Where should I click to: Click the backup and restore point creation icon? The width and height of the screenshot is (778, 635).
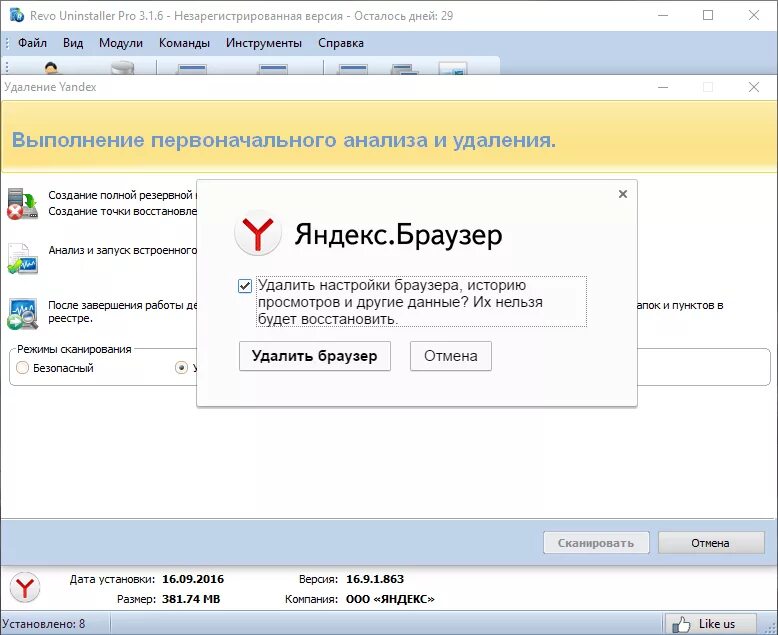(x=22, y=203)
